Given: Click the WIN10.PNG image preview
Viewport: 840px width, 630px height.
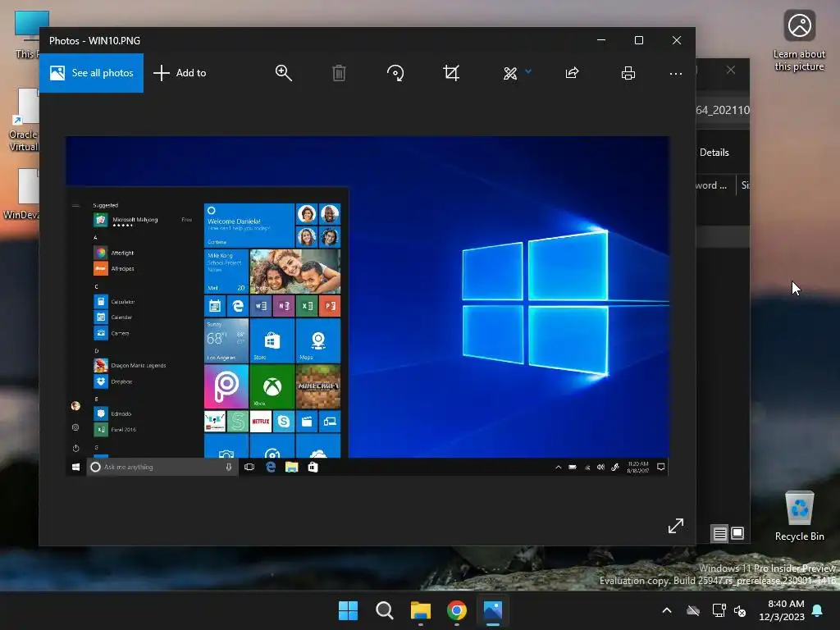Looking at the screenshot, I should (x=367, y=306).
